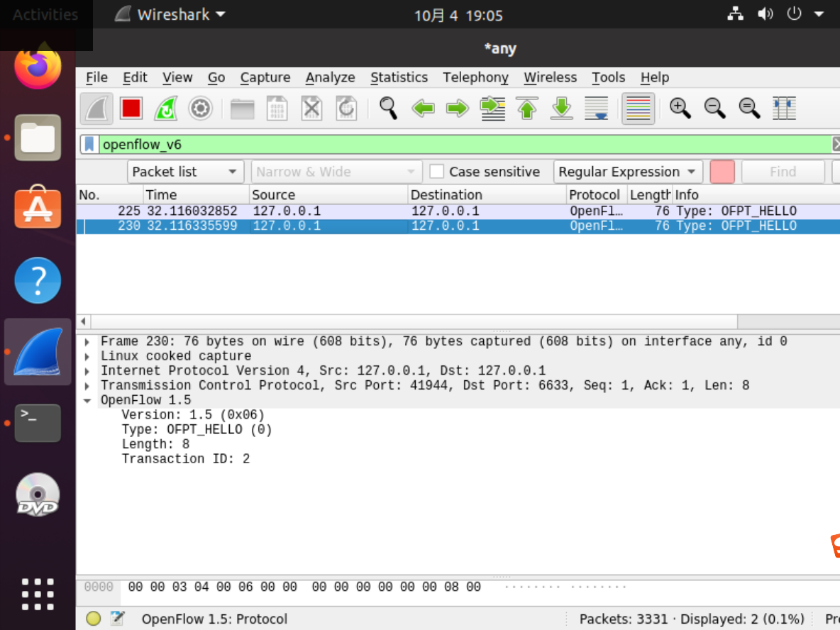Open Ubuntu Software from the dock
Screen dimensions: 840x630
38,206
